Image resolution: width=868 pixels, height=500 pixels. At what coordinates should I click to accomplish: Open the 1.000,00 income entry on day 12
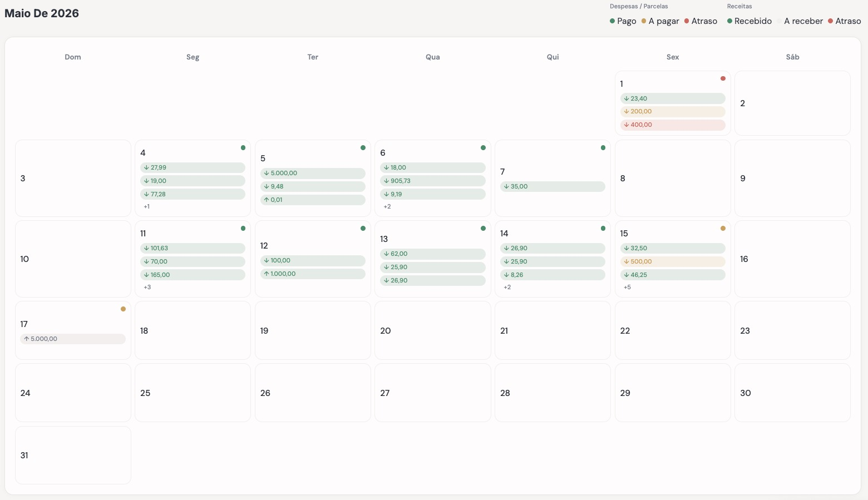click(313, 274)
